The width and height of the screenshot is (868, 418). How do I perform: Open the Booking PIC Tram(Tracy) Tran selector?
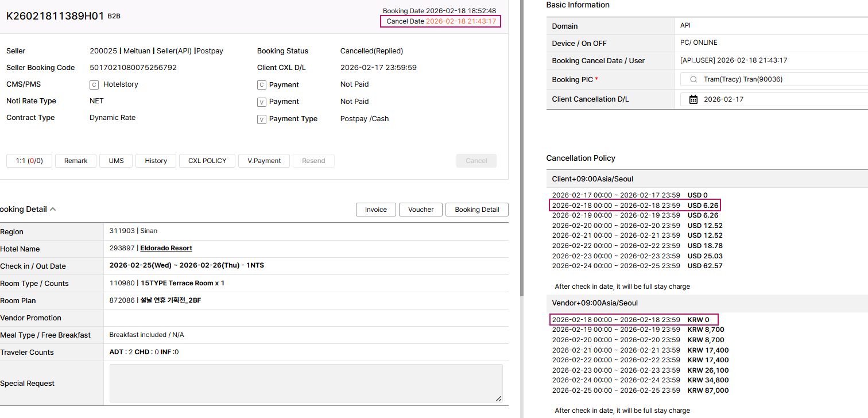tap(775, 80)
